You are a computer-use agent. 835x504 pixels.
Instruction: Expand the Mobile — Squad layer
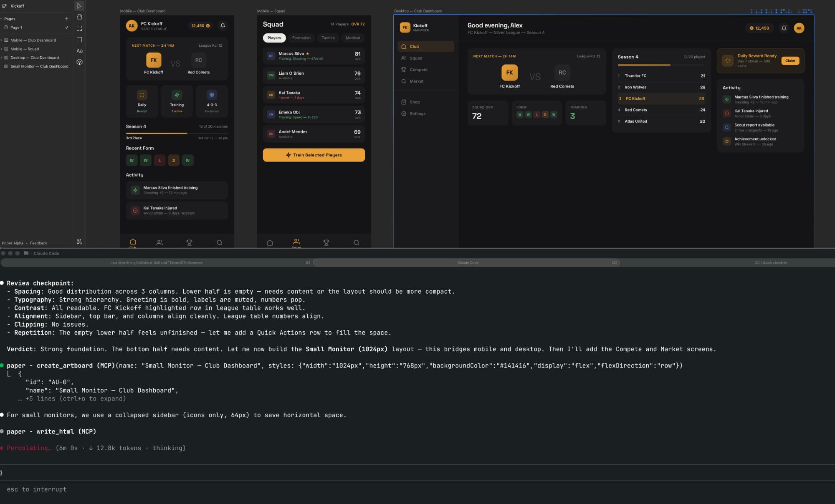click(2, 49)
